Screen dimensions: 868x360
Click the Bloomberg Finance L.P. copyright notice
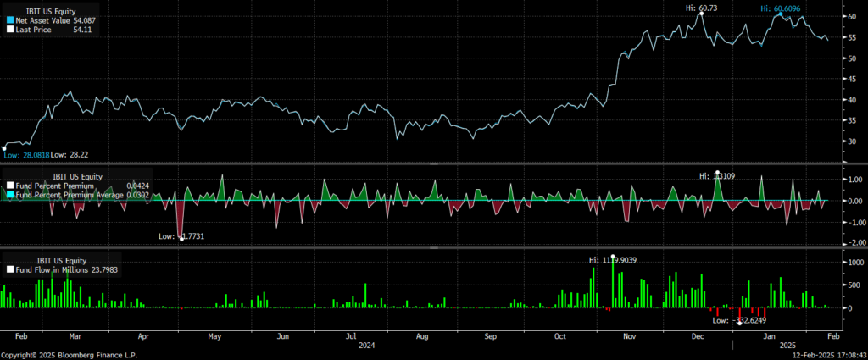(x=70, y=354)
